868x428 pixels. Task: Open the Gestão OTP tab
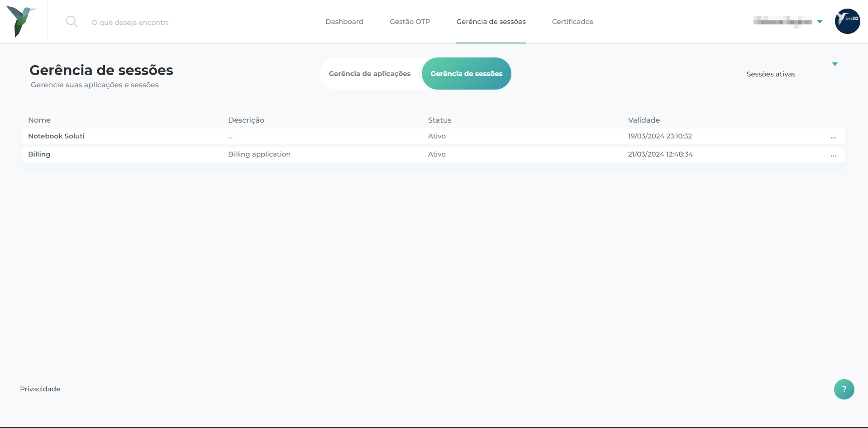pos(410,22)
